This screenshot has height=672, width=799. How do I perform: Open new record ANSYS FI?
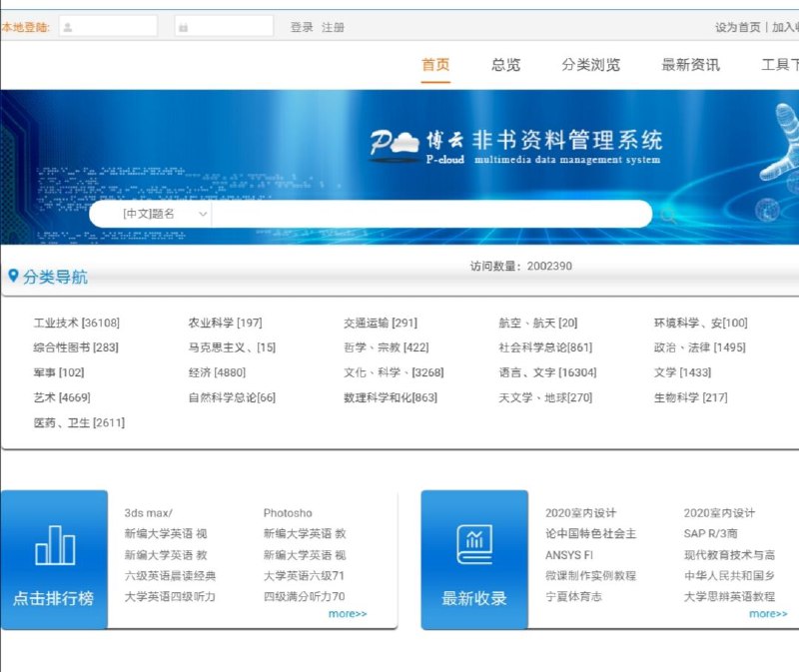[569, 555]
